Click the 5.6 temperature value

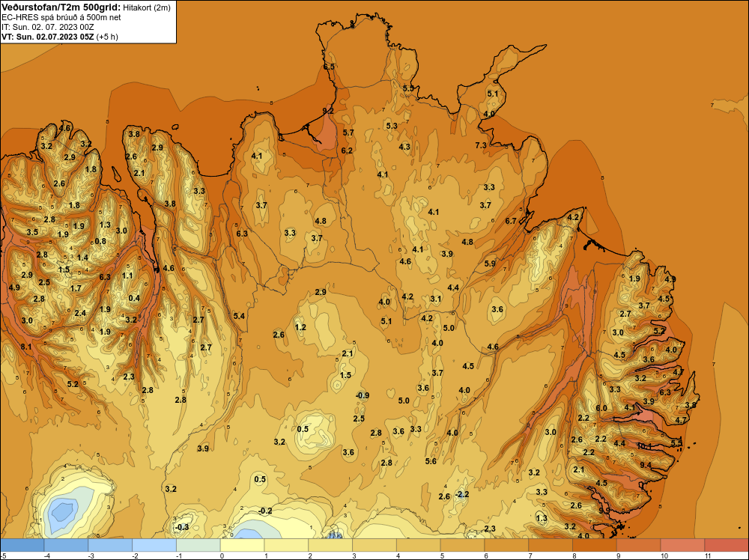[431, 461]
